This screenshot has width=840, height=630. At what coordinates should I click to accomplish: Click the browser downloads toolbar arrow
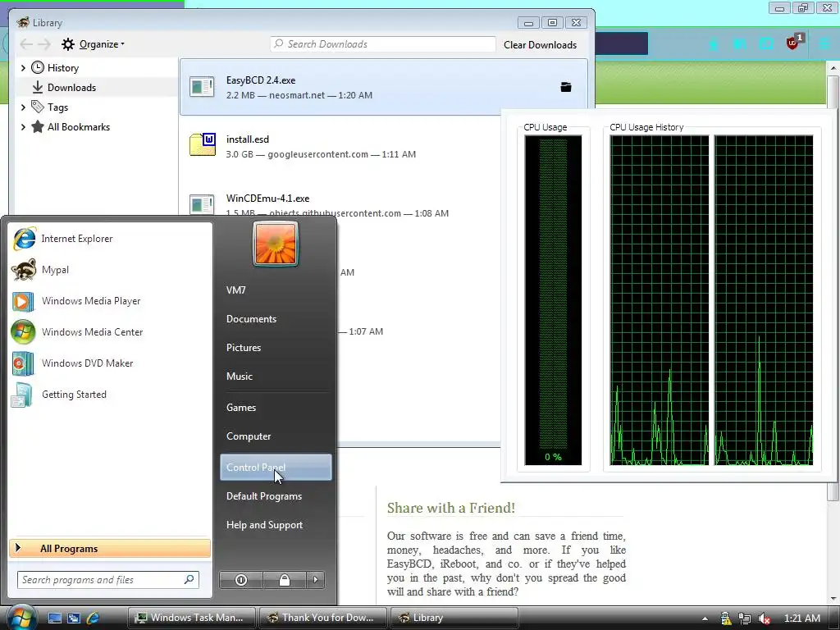click(x=714, y=44)
